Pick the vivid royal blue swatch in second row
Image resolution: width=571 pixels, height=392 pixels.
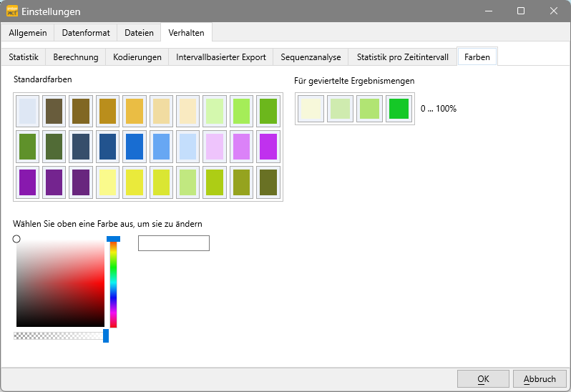[x=135, y=147]
